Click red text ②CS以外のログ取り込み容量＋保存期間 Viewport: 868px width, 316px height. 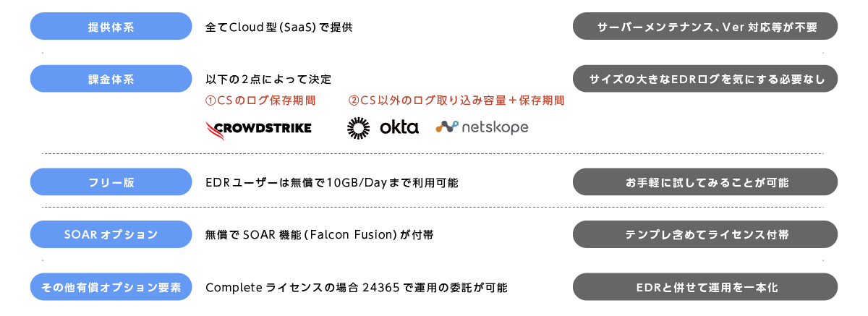point(456,101)
